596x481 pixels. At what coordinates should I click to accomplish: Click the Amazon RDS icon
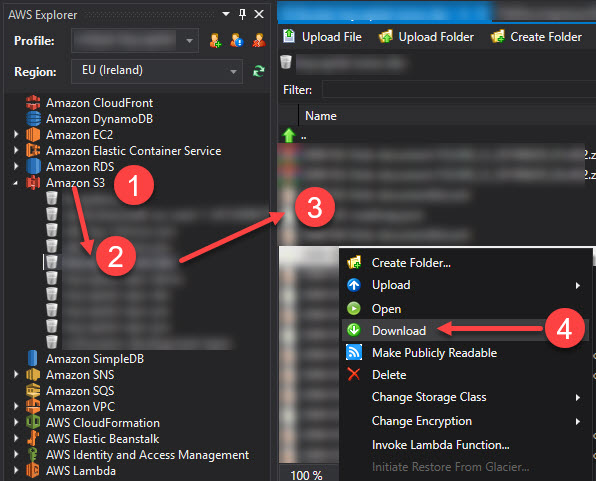point(33,167)
